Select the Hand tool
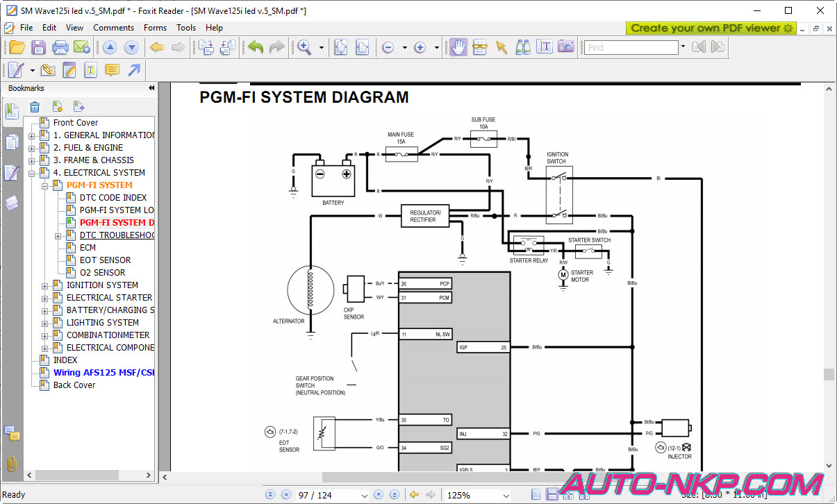 pos(458,47)
